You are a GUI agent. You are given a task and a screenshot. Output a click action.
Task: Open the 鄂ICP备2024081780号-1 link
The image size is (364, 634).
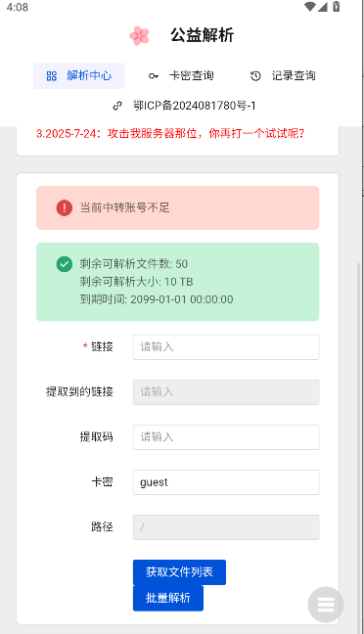pyautogui.click(x=194, y=106)
